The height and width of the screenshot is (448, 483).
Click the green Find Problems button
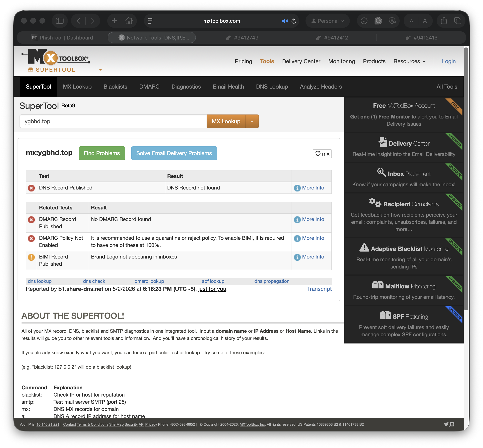click(x=102, y=153)
